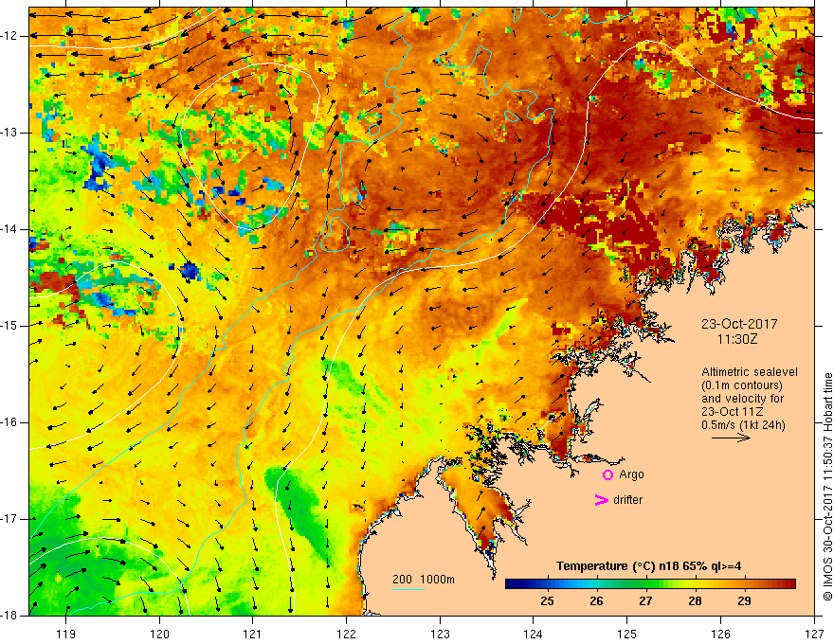Select the '(0.1m contours)' caption line
This screenshot has width=834, height=644.
742,385
